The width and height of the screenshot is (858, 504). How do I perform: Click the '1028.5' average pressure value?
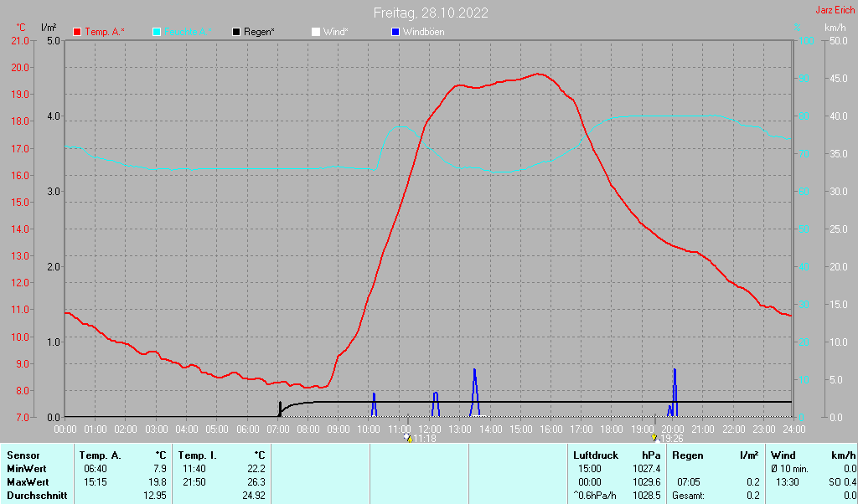(647, 496)
